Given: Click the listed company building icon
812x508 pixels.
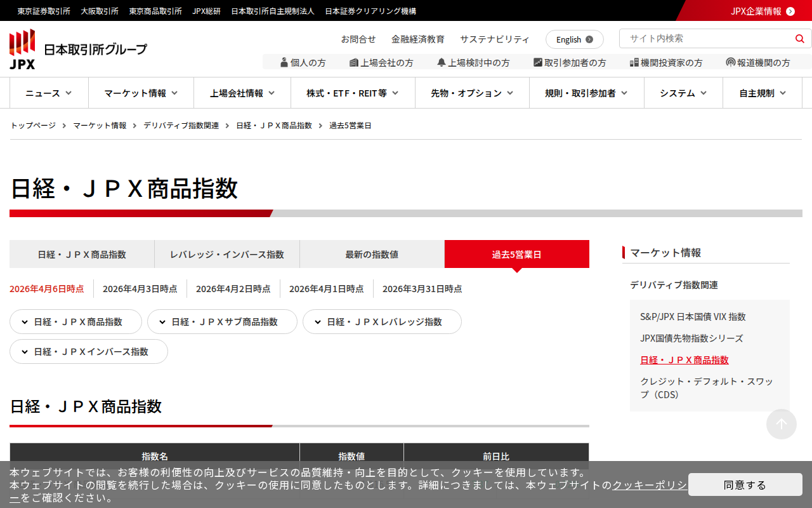Looking at the screenshot, I should pos(354,62).
